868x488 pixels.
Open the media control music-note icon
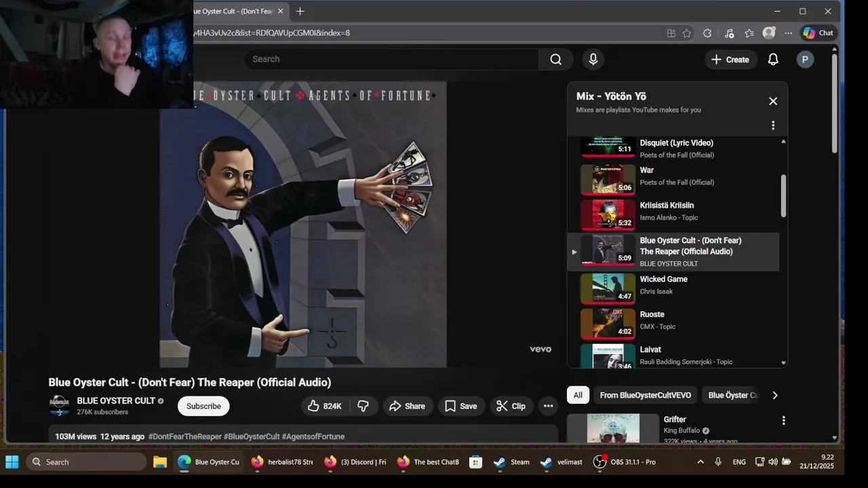(x=729, y=33)
